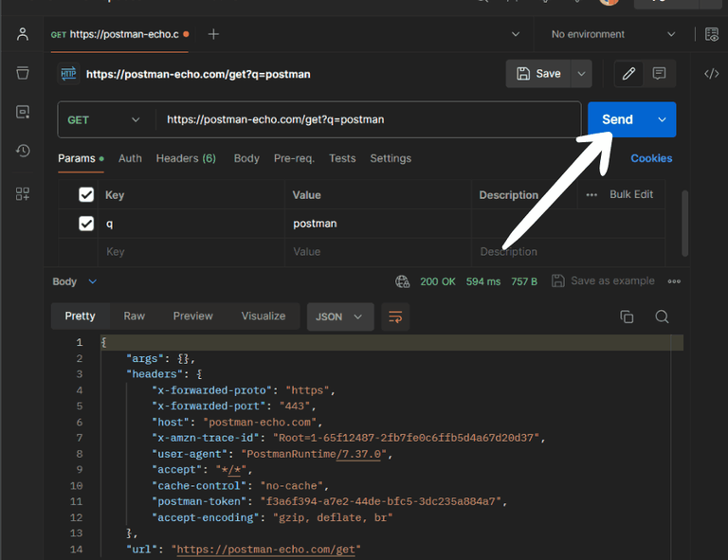Toggle the select-all params checkbox
This screenshot has height=560, width=728.
(86, 194)
